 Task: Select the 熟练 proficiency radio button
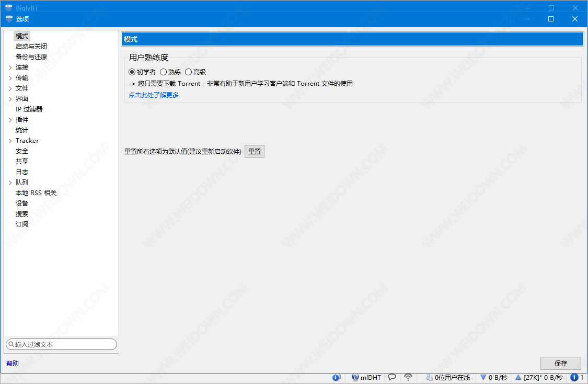(163, 72)
